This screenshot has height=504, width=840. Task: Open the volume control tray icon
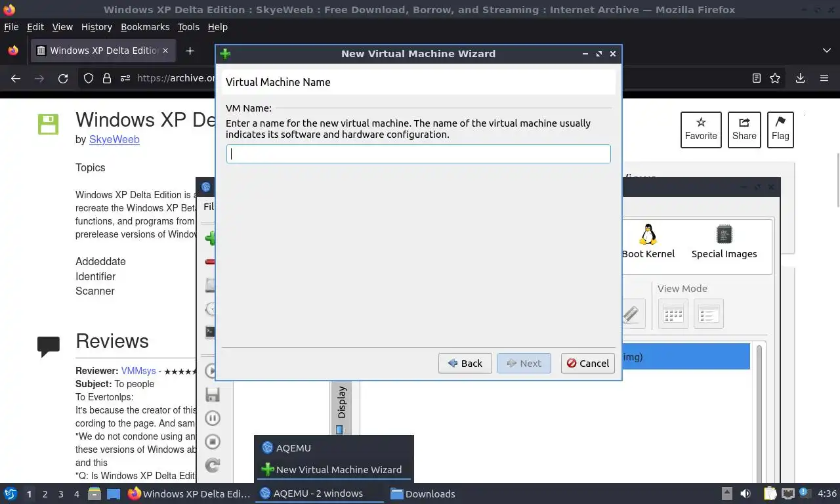tap(745, 493)
